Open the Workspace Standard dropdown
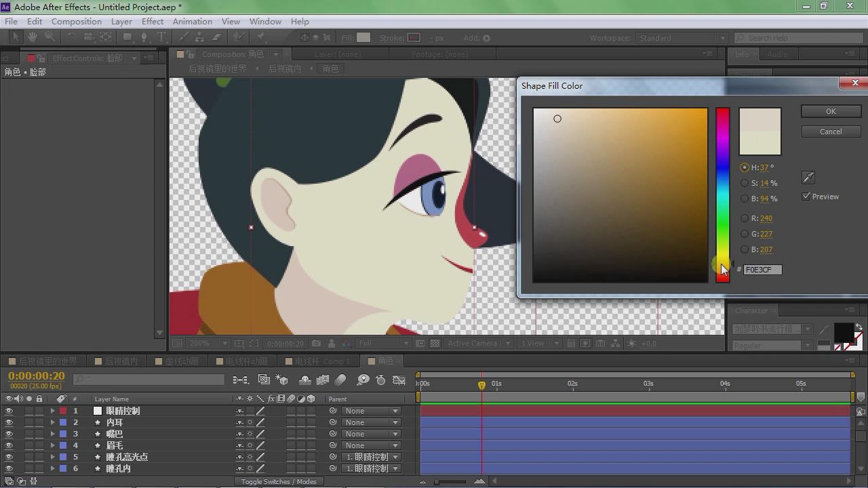 [x=681, y=38]
